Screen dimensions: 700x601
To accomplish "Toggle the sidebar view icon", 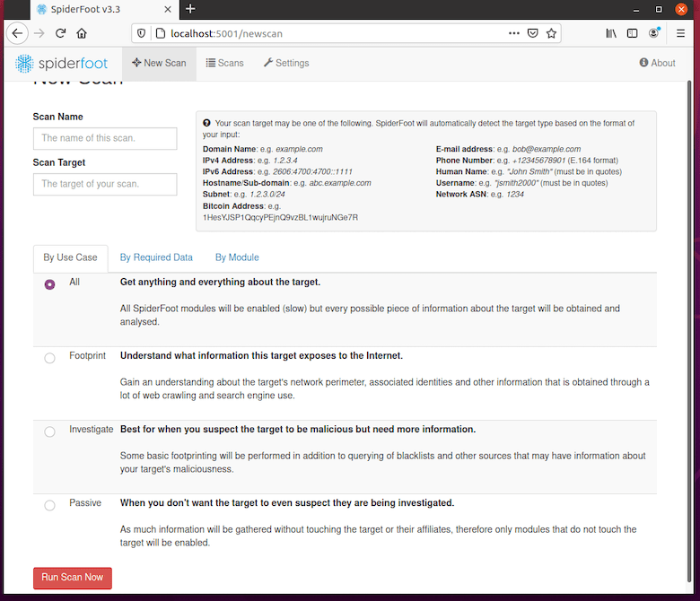I will [x=632, y=33].
